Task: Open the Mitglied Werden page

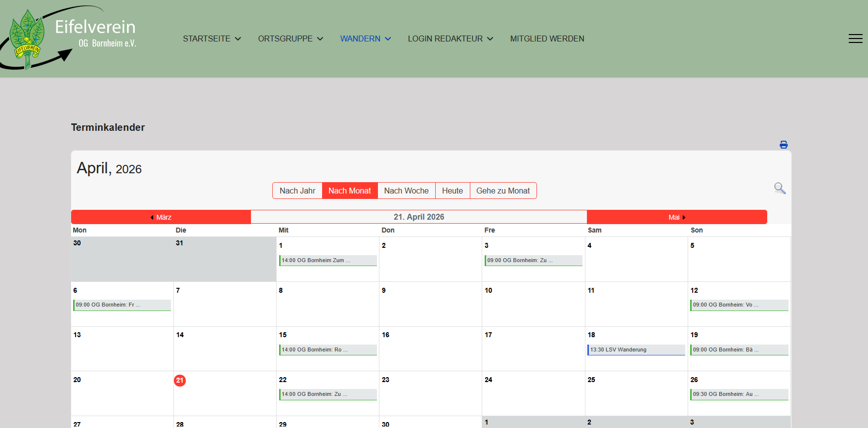Action: [547, 39]
